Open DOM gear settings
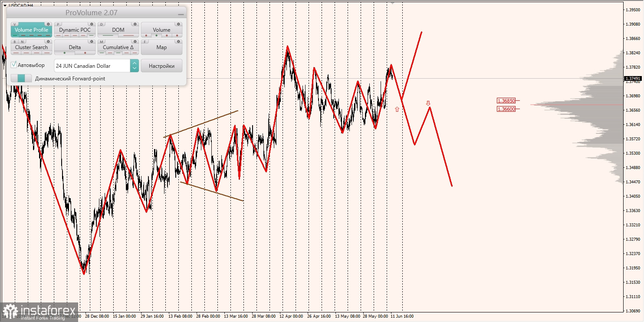The image size is (644, 322). point(135,24)
